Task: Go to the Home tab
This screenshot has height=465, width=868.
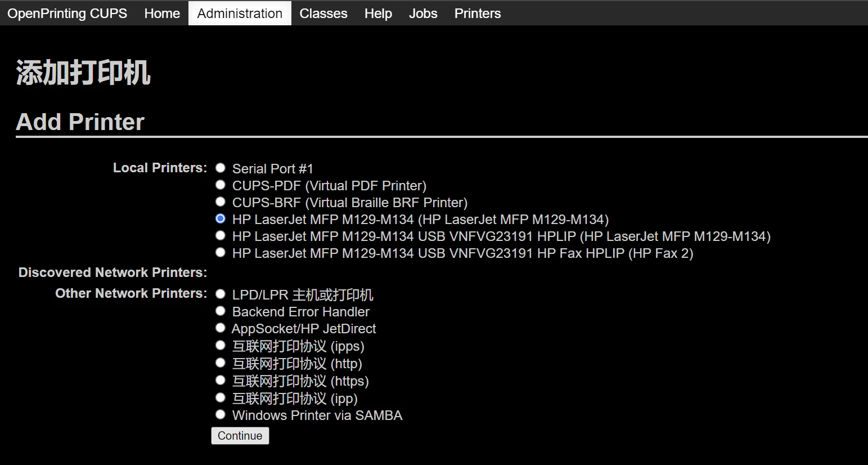Action: pos(162,13)
